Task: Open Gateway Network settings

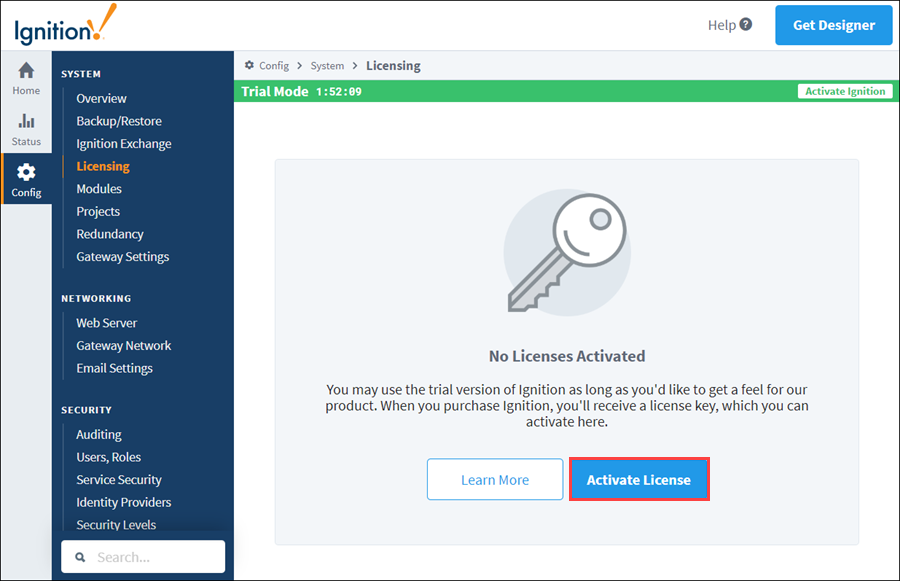Action: point(124,346)
